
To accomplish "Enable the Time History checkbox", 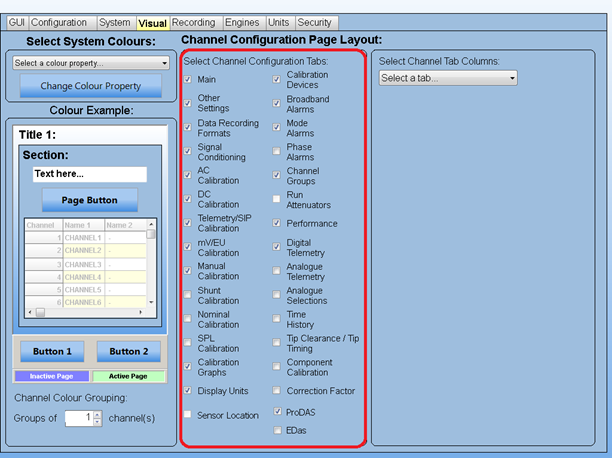I will tap(277, 319).
